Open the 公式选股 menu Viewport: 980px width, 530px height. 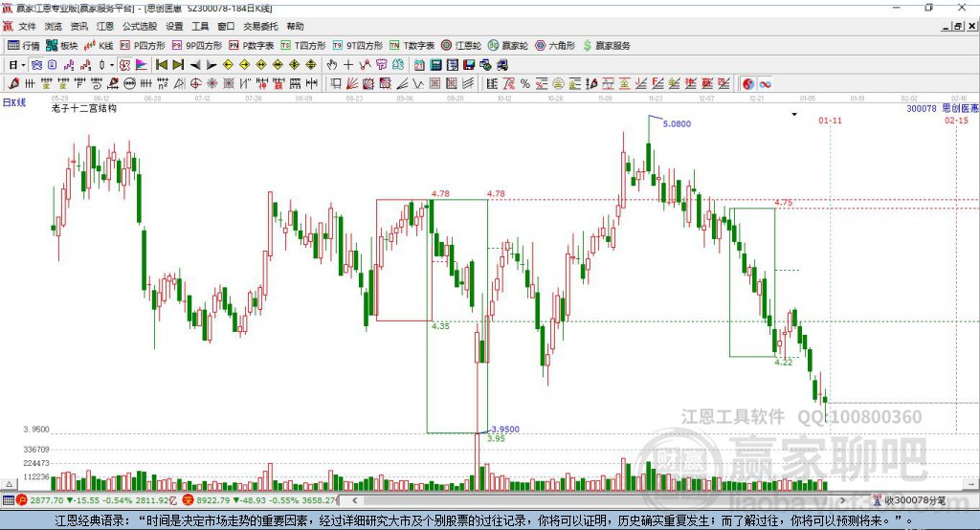click(140, 26)
